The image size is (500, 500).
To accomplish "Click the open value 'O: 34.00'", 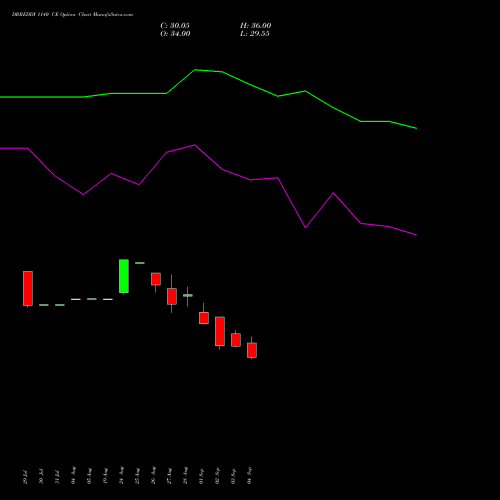I will [175, 33].
